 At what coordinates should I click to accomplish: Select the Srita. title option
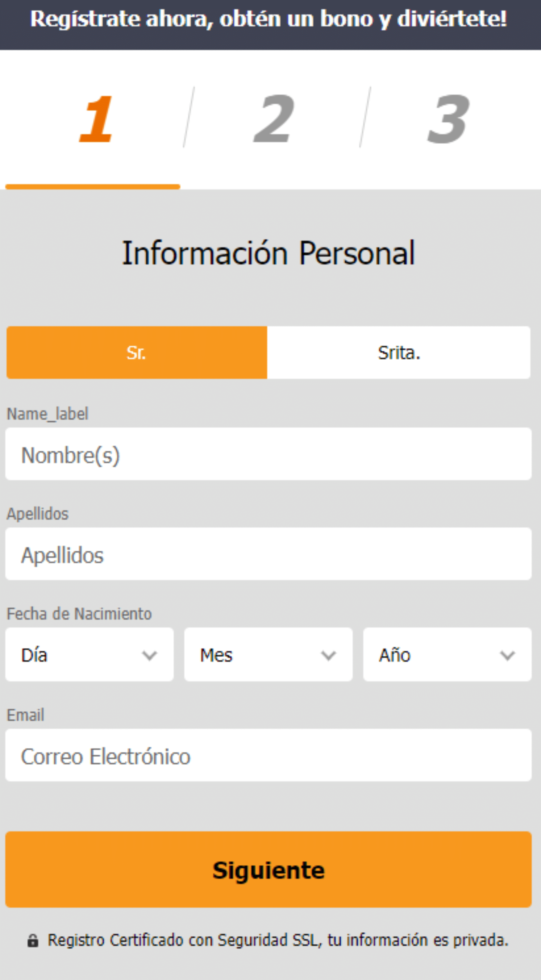tap(399, 352)
